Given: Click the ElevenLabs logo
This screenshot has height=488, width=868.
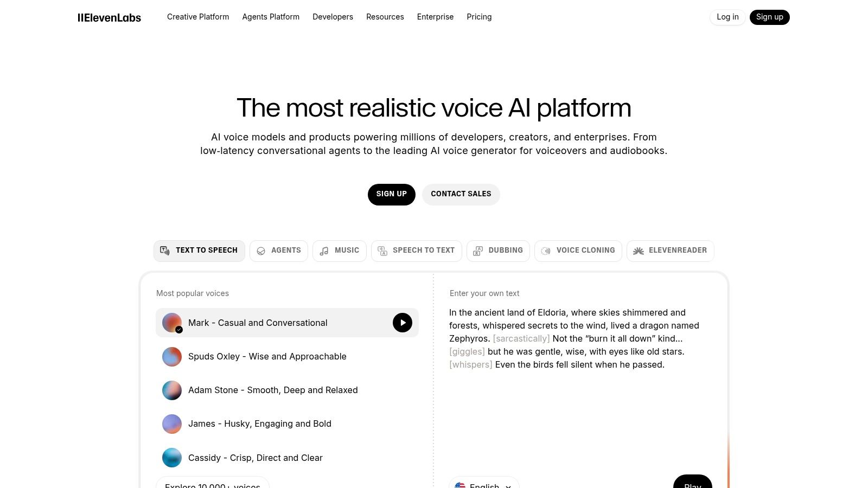Looking at the screenshot, I should pyautogui.click(x=109, y=17).
